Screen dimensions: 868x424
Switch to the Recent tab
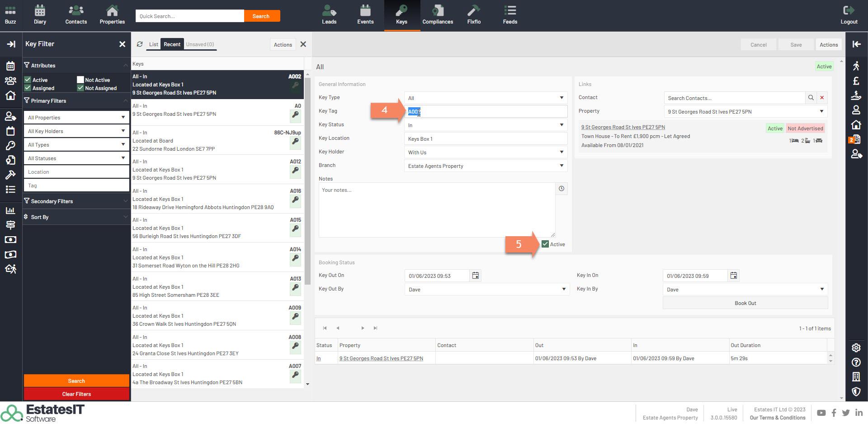[172, 44]
